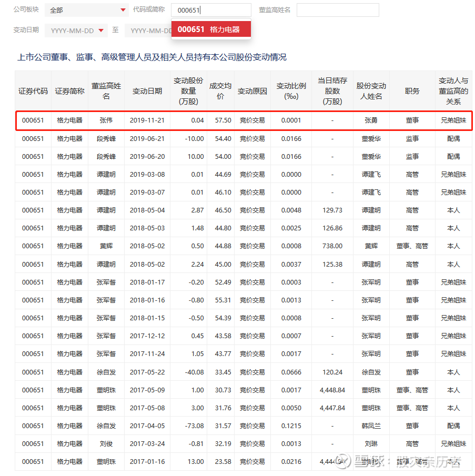The height and width of the screenshot is (476, 475).
Task: Click 张勇 in the first row
Action: [371, 120]
